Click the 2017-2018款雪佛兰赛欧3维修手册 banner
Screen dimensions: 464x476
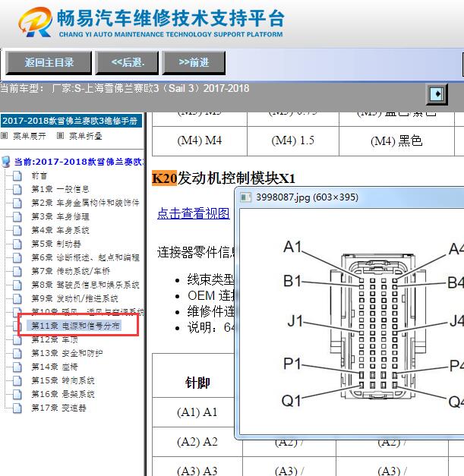point(71,121)
